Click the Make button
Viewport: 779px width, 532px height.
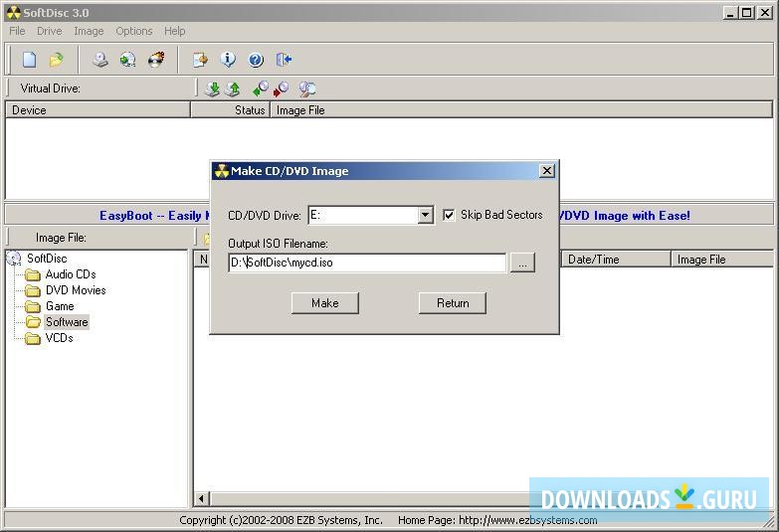point(325,303)
